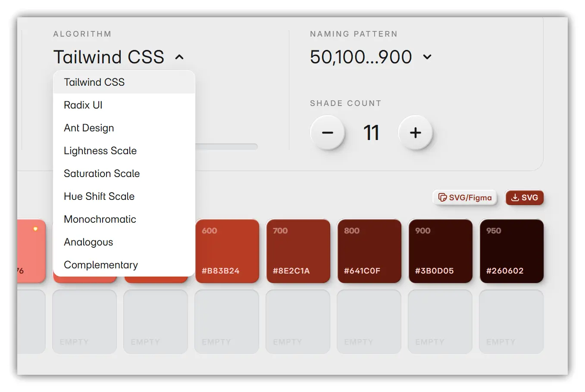The width and height of the screenshot is (585, 392).
Task: Select the 900 swatch #3B0D05
Action: 441,251
